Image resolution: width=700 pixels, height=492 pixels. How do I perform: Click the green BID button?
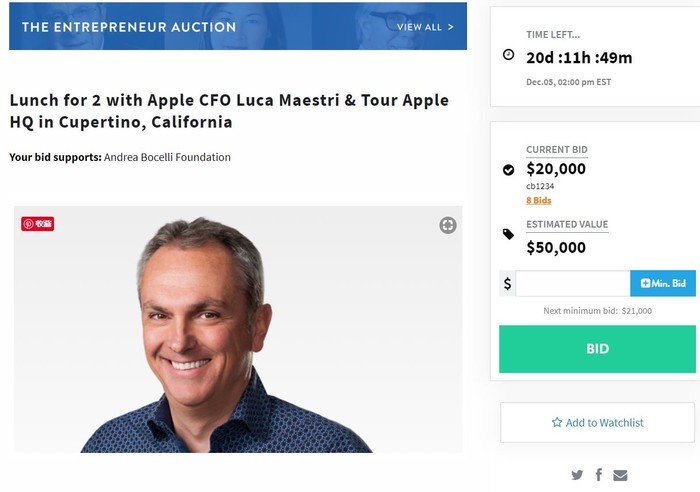[x=597, y=349]
